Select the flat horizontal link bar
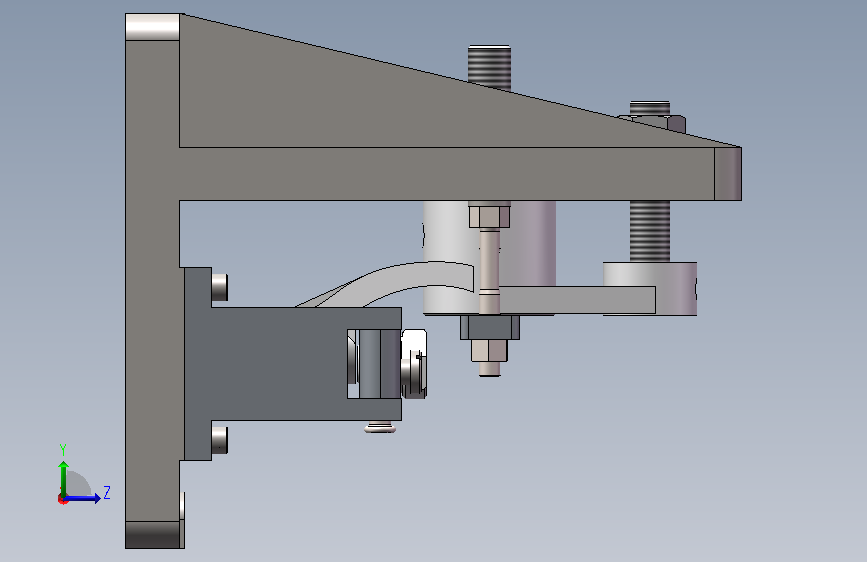The image size is (867, 562). 578,300
